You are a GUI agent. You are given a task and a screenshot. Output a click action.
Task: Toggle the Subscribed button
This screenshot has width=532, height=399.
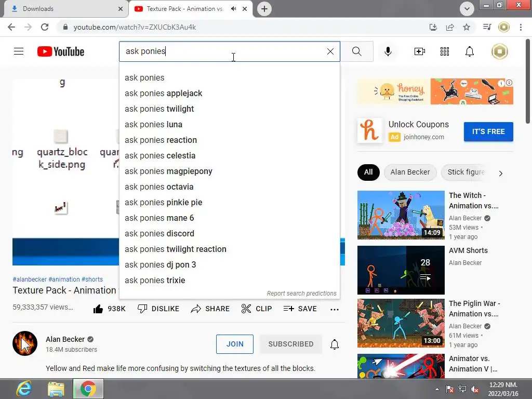point(291,344)
